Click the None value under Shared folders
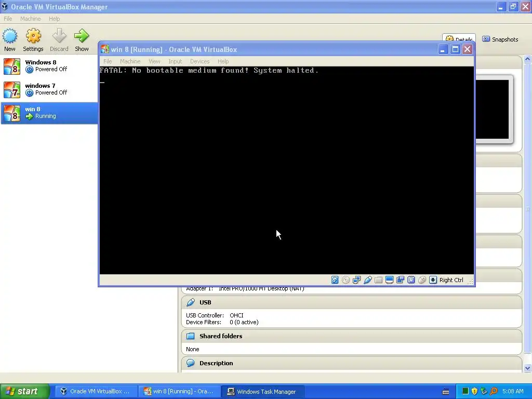This screenshot has width=532, height=399. tap(192, 349)
